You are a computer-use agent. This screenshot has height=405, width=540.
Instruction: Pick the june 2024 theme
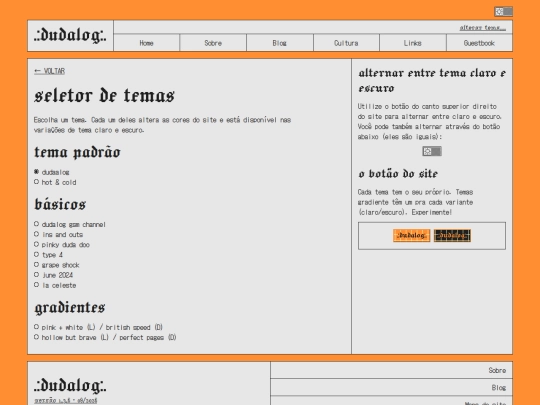37,274
